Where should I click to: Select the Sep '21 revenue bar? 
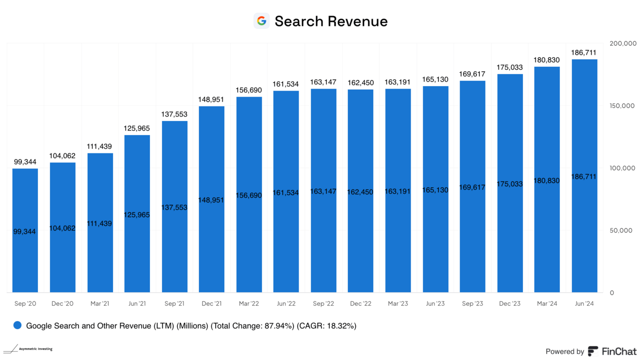174,207
